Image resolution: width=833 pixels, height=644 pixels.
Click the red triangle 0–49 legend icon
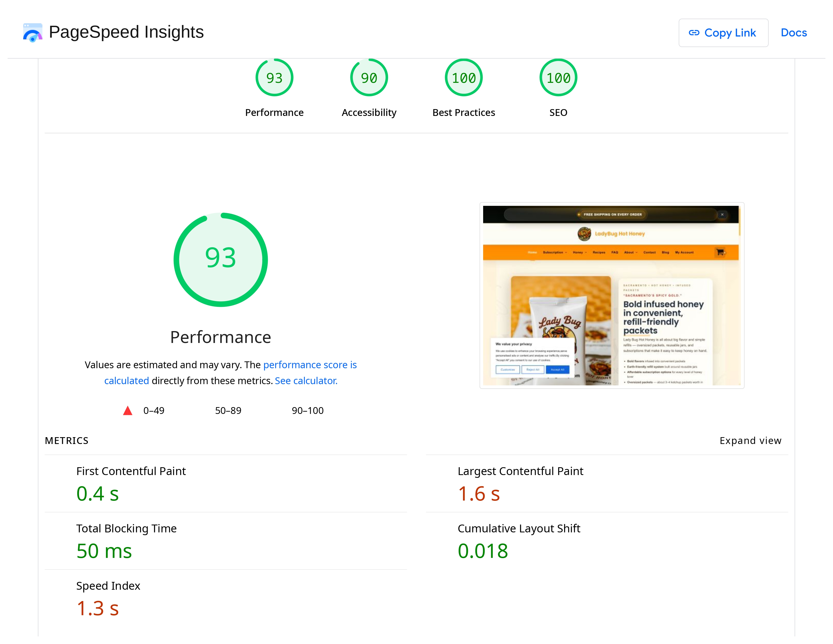point(128,410)
